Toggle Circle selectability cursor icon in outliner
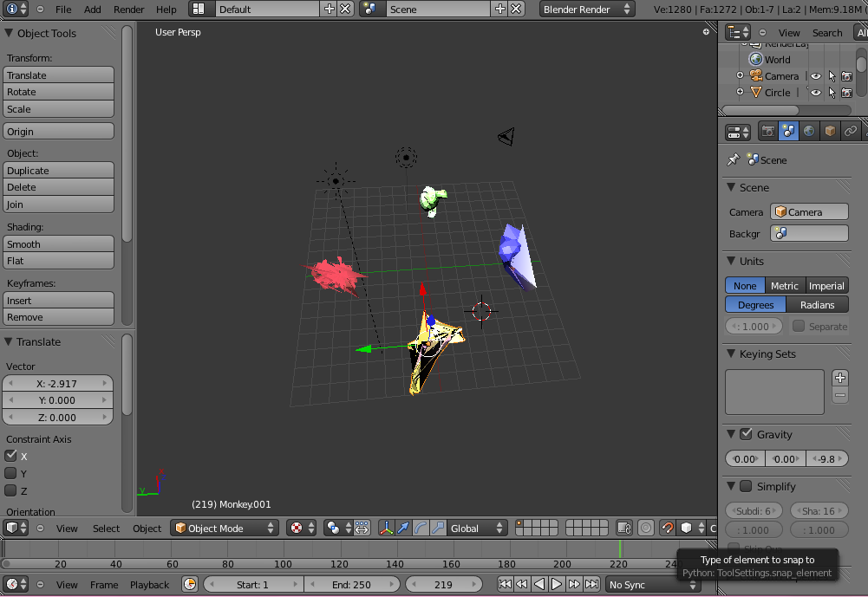Viewport: 868px width, 597px height. [x=832, y=93]
